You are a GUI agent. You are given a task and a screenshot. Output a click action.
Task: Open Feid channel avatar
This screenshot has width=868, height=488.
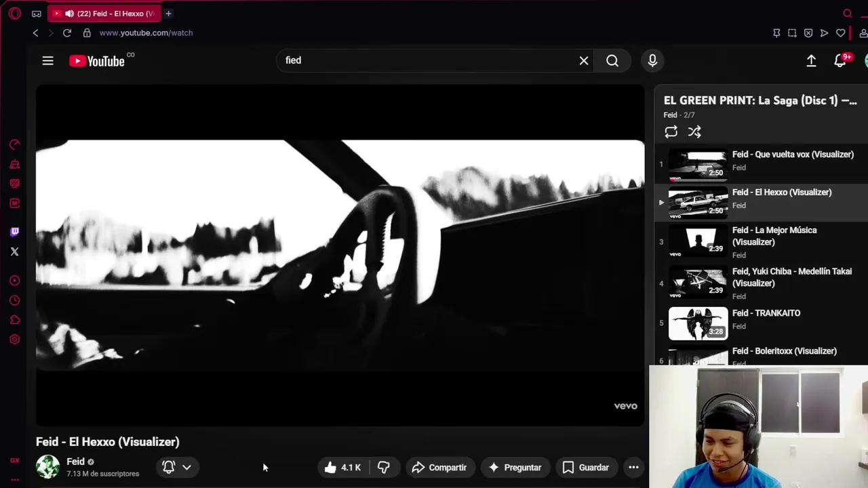coord(47,467)
